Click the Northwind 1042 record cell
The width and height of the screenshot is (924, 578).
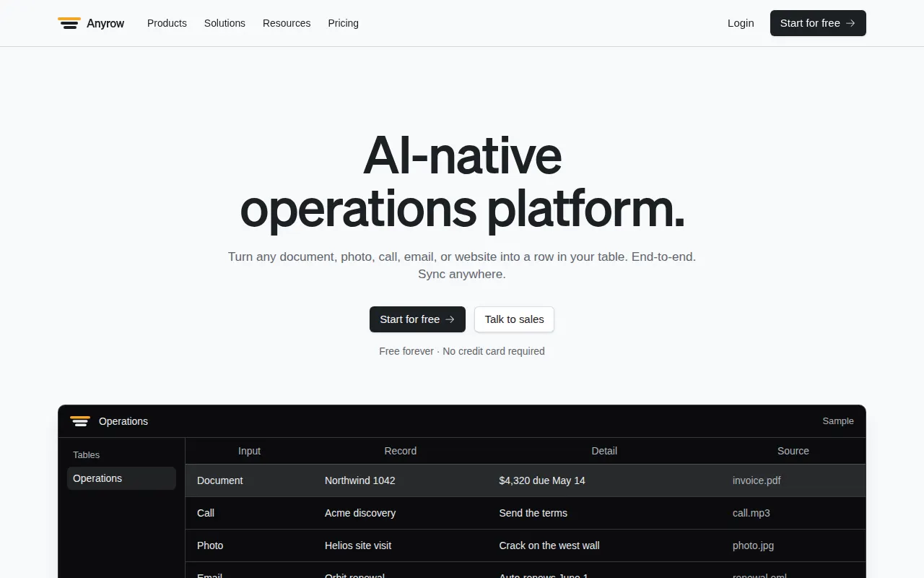(401, 480)
